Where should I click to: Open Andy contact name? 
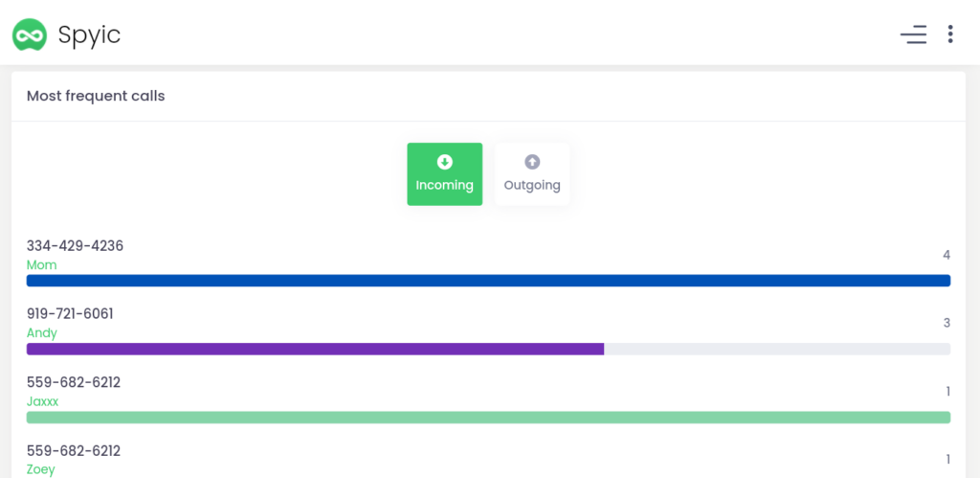coord(42,333)
